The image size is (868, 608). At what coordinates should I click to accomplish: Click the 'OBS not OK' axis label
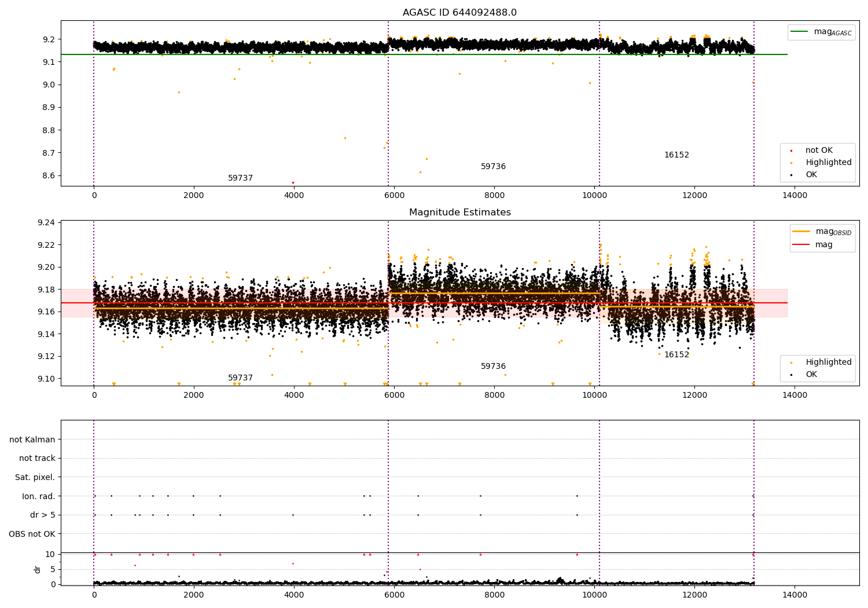pyautogui.click(x=32, y=534)
